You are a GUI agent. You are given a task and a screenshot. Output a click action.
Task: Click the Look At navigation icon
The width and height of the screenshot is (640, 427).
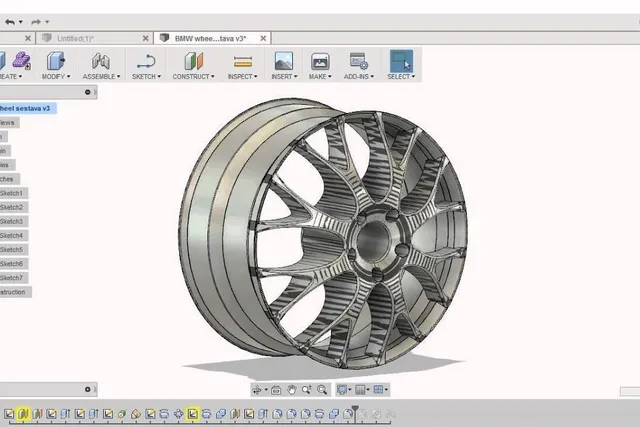[276, 390]
